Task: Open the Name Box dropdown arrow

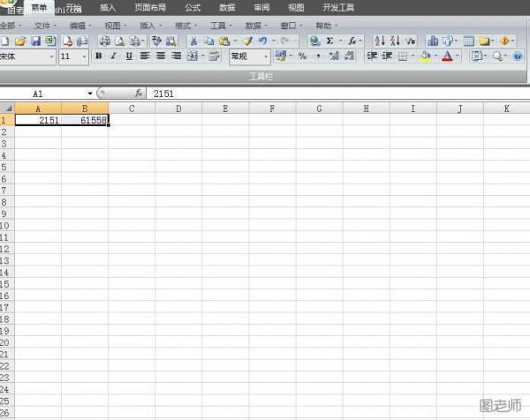Action: (x=90, y=93)
